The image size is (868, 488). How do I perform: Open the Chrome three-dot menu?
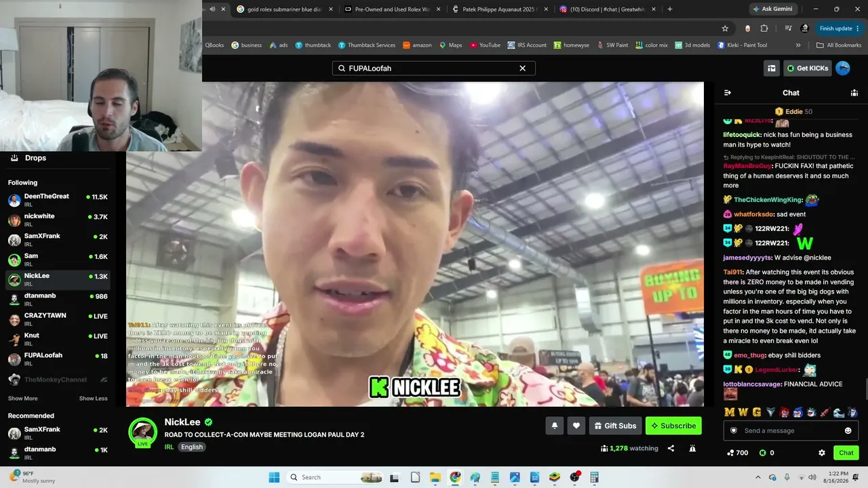tap(857, 28)
